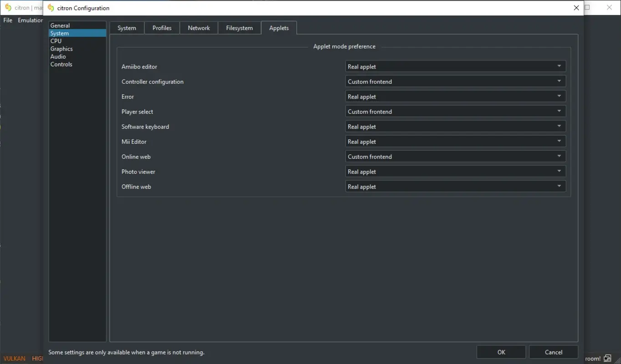Open the Amiibo editor applet mode dropdown
This screenshot has height=364, width=621.
(x=455, y=66)
